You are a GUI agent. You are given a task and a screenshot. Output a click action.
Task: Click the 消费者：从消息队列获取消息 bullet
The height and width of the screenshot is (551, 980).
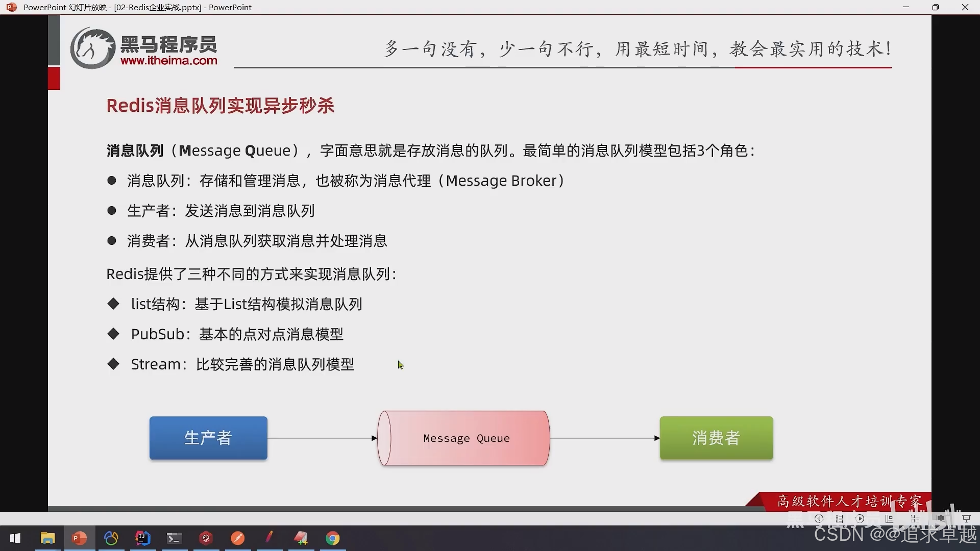click(247, 241)
